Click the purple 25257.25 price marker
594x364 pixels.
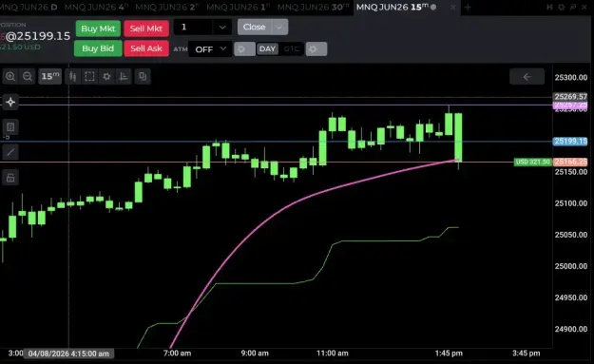click(570, 105)
